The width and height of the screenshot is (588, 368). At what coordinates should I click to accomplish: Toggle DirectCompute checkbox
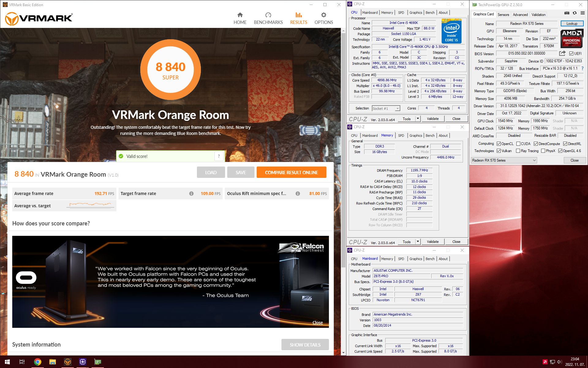[x=536, y=144]
